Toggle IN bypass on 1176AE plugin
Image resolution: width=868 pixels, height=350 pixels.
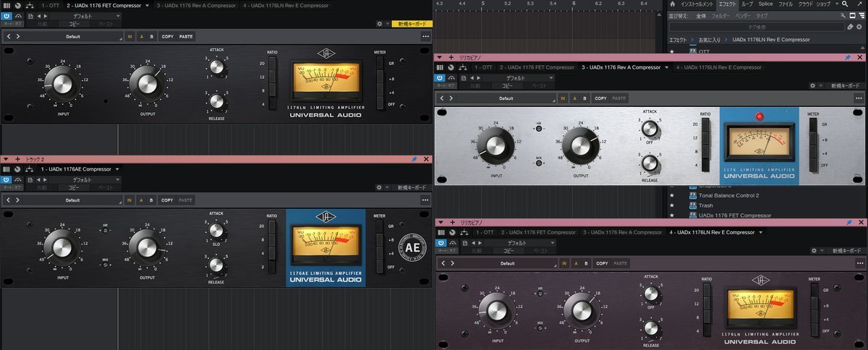tap(129, 200)
